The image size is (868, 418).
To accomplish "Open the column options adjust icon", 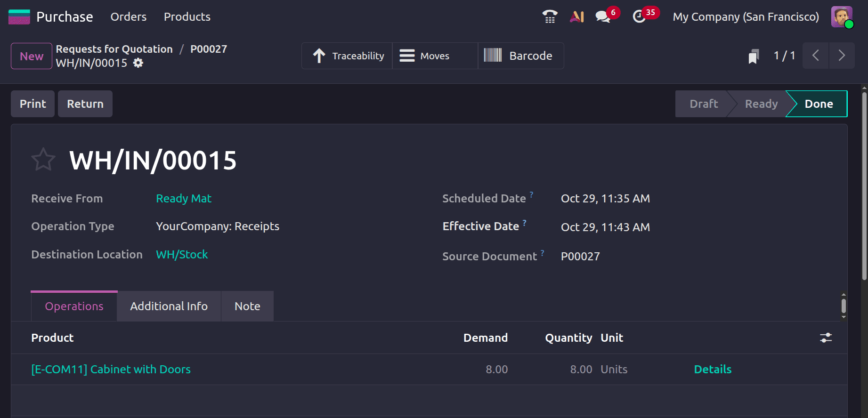I will 826,338.
